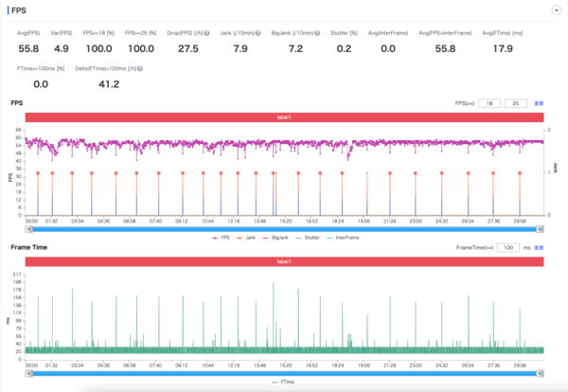
Task: Toggle the Stutter series in the legend
Action: click(307, 238)
